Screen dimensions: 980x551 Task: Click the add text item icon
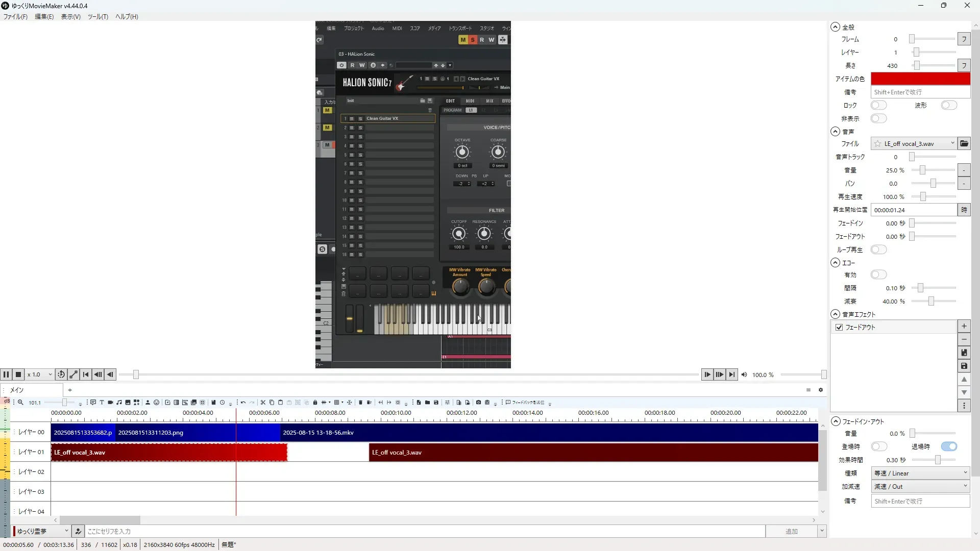pyautogui.click(x=102, y=403)
